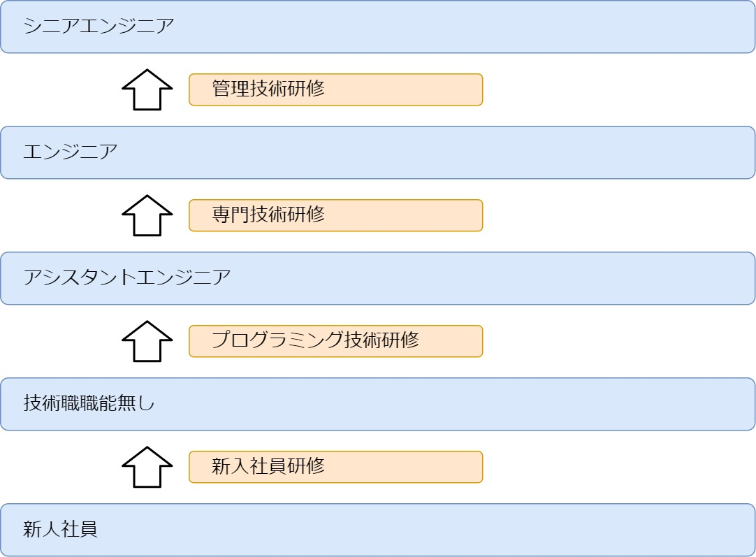Select the シニアエンジニア box
756x557 pixels.
[x=377, y=27]
